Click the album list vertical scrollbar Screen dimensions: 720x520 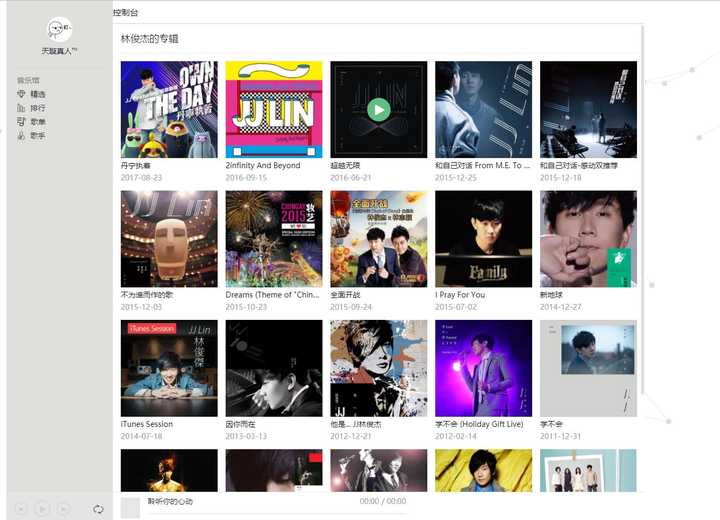[x=642, y=209]
